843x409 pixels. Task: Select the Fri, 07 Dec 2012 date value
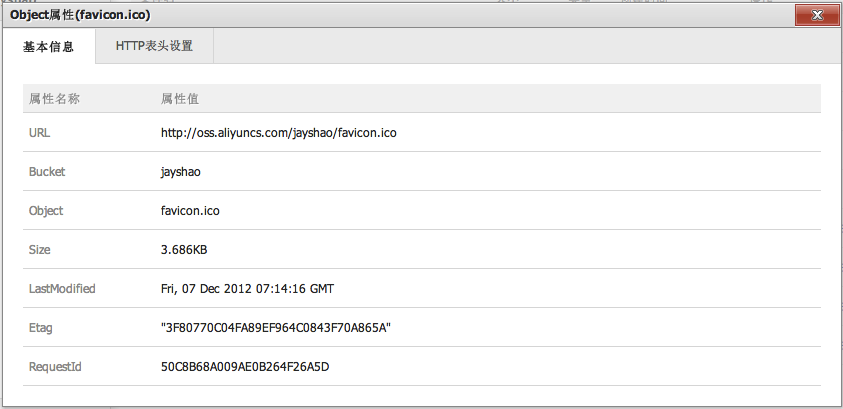247,289
